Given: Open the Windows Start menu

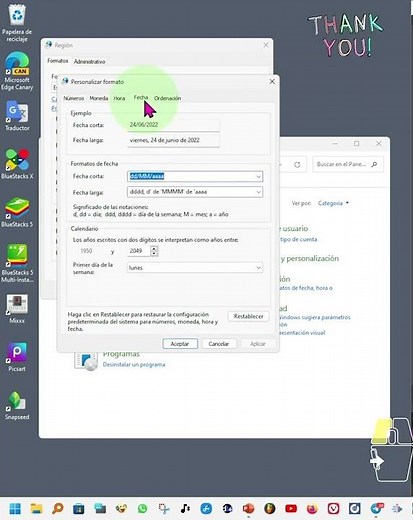Looking at the screenshot, I should point(15,509).
